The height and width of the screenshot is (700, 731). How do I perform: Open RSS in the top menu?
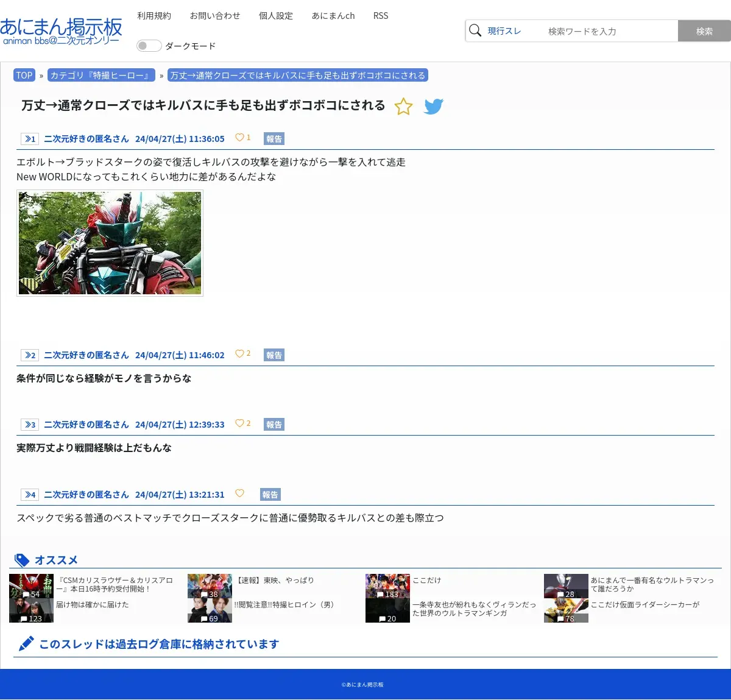point(381,16)
